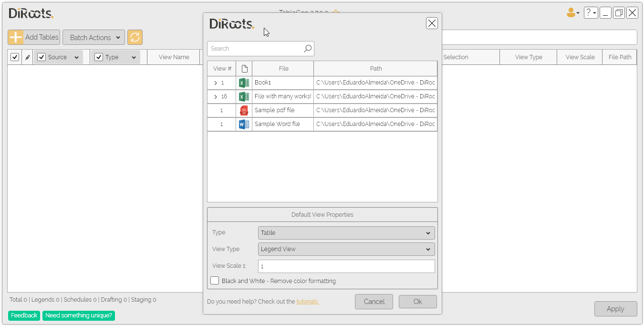Click the Add Tables plus icon
This screenshot has height=326, width=644.
pyautogui.click(x=16, y=37)
